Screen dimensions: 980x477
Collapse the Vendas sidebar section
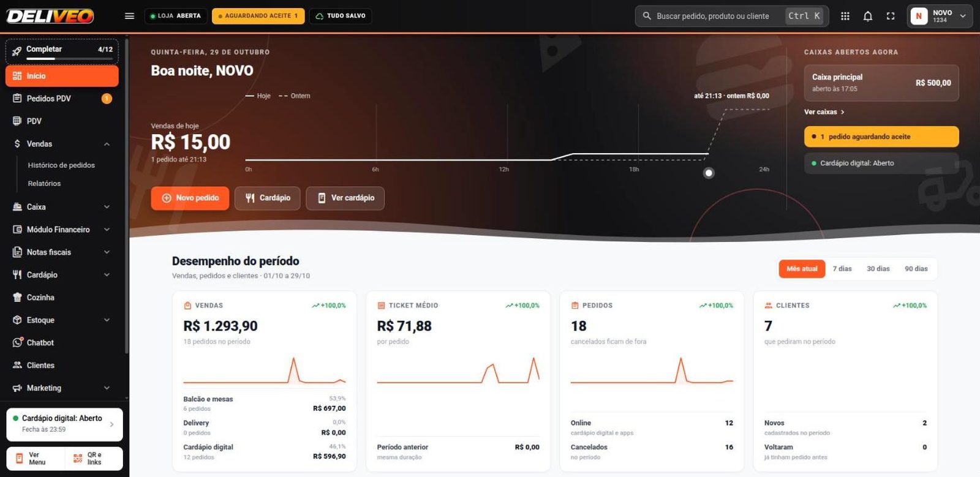coord(62,143)
